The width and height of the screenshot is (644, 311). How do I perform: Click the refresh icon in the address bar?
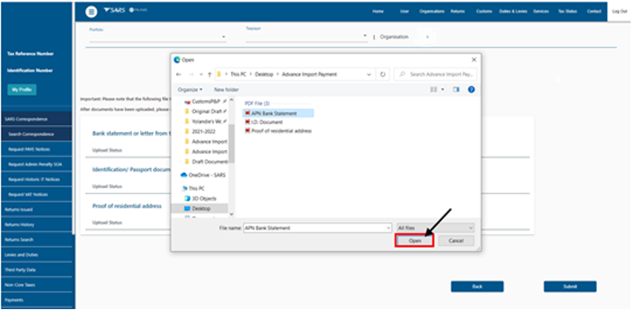[x=382, y=75]
